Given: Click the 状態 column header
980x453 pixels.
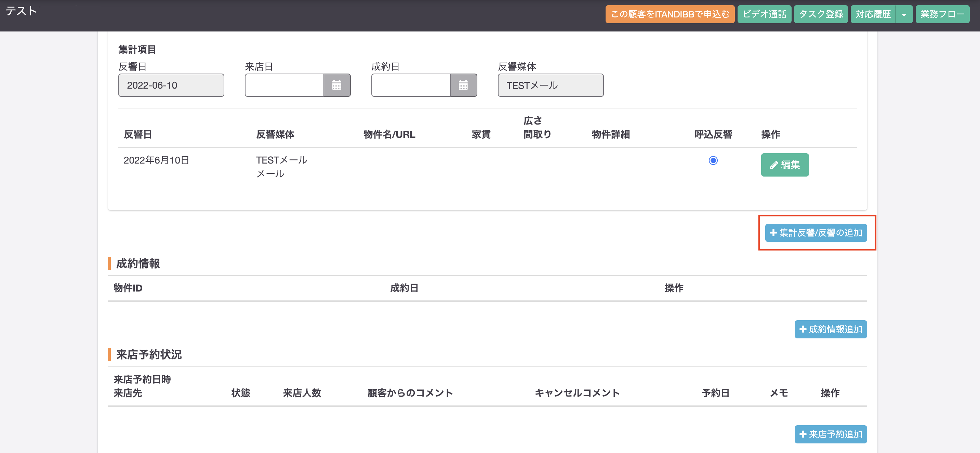Looking at the screenshot, I should tap(240, 393).
